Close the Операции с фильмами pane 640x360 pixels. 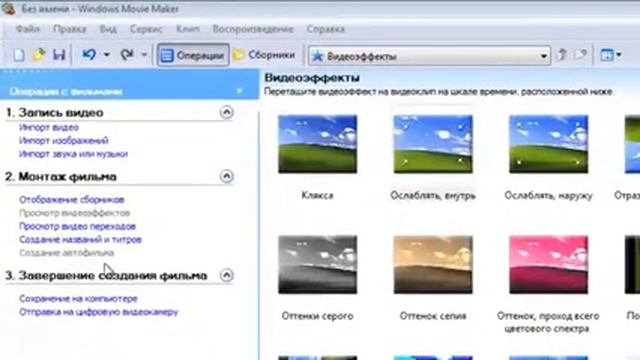click(240, 91)
